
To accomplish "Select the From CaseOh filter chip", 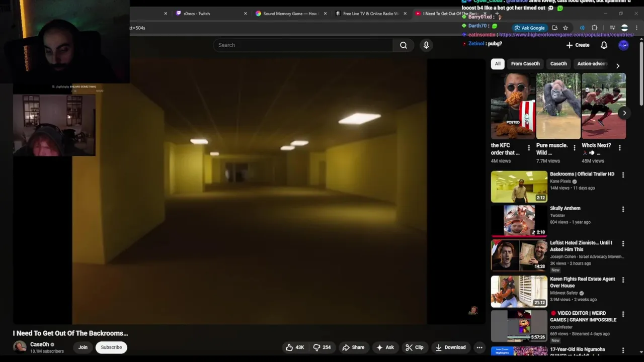I will [525, 64].
